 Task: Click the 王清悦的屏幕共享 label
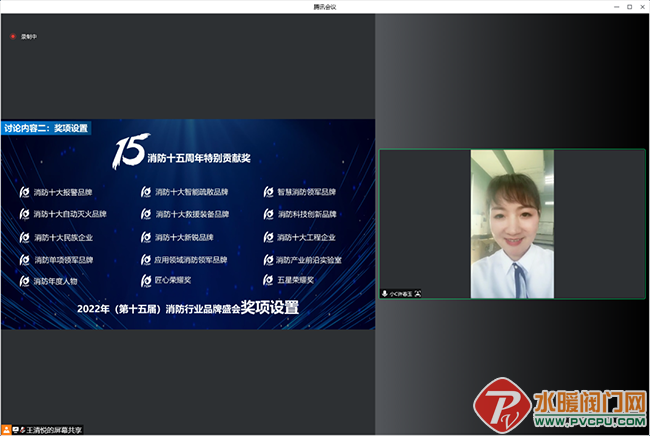pos(54,430)
